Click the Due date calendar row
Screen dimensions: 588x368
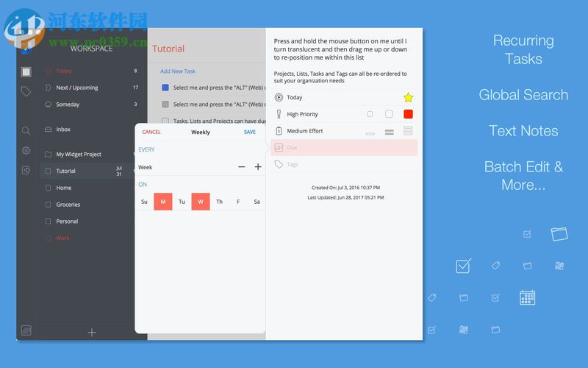point(344,148)
